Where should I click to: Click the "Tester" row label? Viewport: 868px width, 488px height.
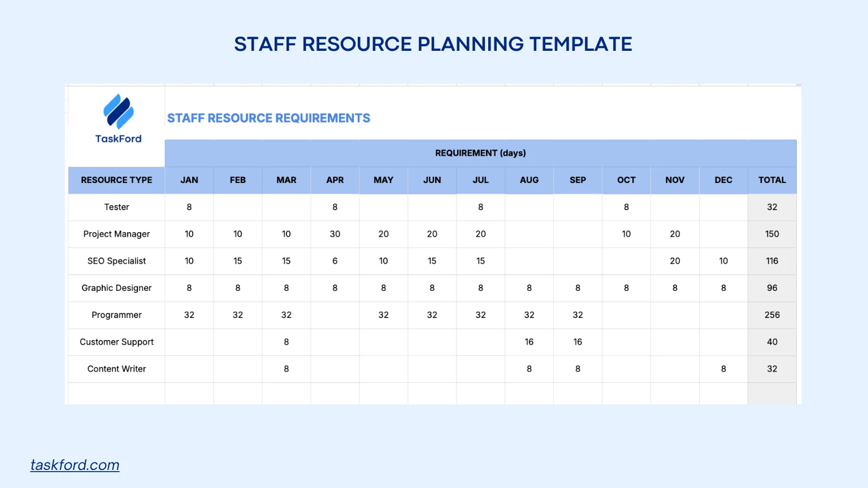[116, 207]
